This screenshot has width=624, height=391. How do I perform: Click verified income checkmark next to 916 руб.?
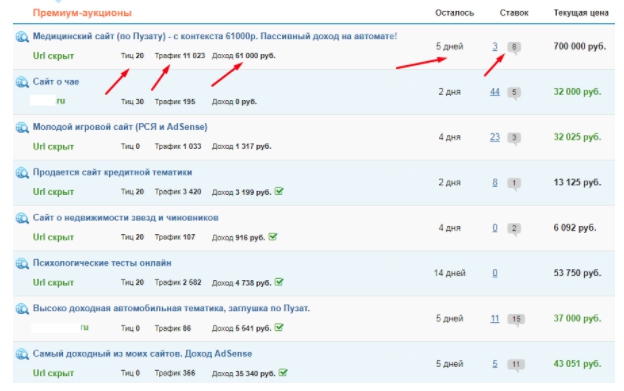click(x=273, y=237)
